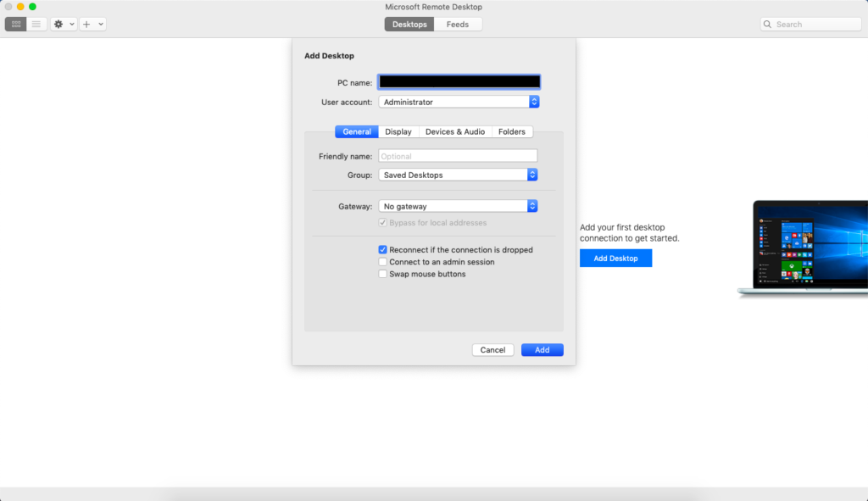Enable Swap mouse buttons
This screenshot has width=868, height=501.
tap(382, 274)
